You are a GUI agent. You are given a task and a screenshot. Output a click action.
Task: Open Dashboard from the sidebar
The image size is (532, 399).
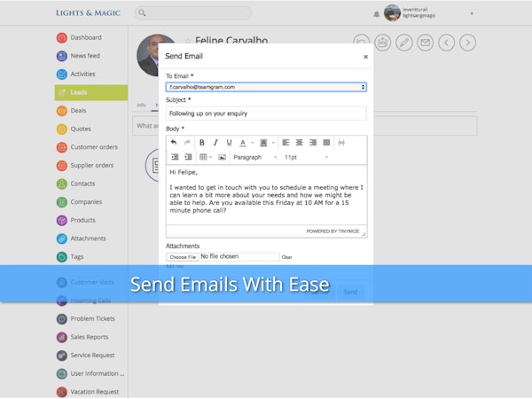85,37
